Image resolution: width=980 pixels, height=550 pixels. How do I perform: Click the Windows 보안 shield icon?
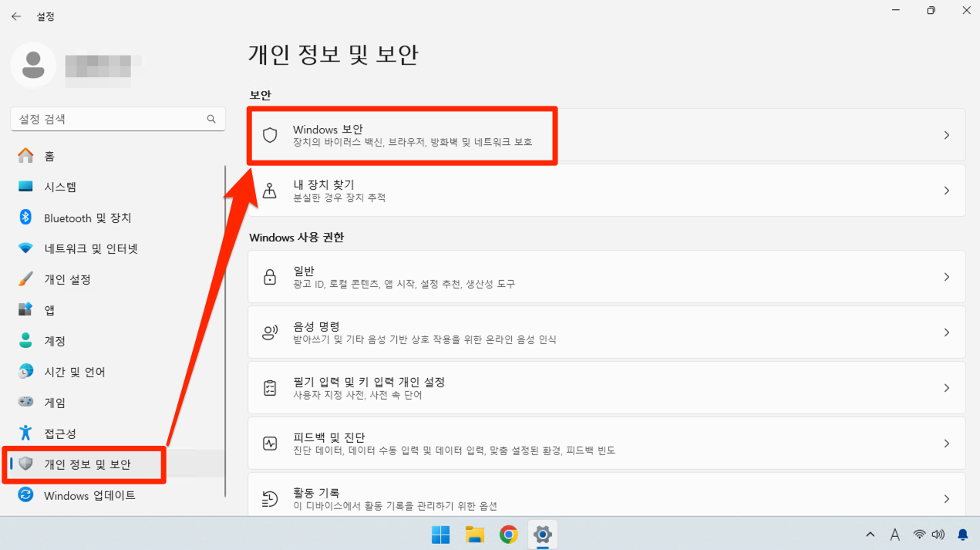(x=270, y=135)
